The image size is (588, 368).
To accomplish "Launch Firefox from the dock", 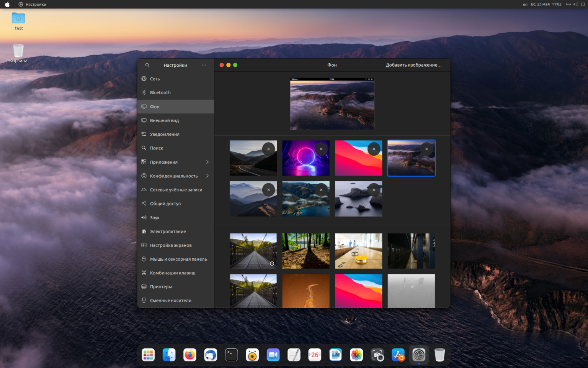I will [190, 355].
